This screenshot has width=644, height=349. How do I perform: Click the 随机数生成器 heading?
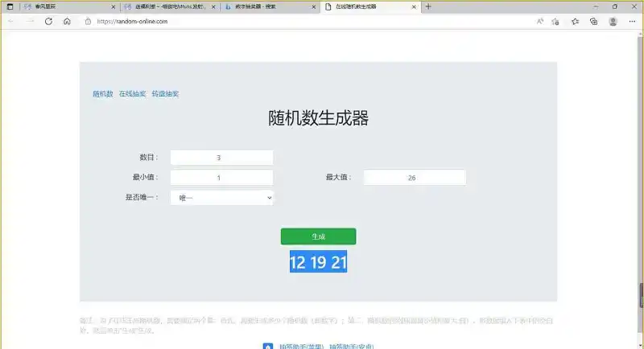318,118
